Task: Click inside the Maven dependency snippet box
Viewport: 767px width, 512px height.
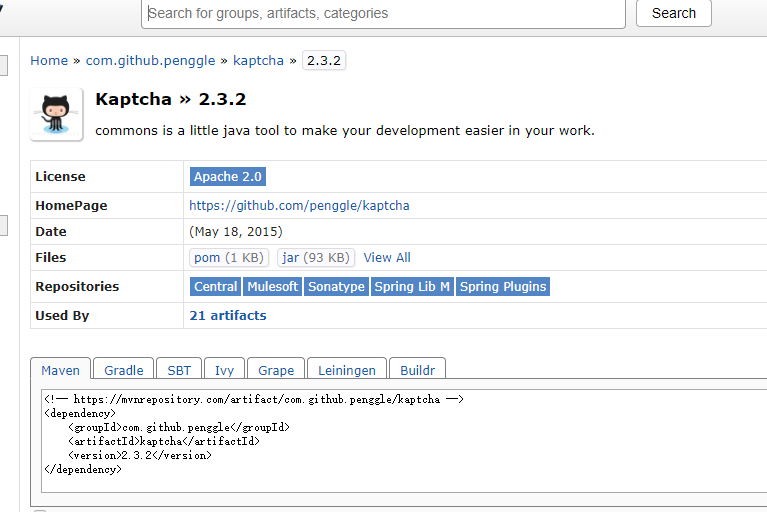Action: pyautogui.click(x=404, y=441)
